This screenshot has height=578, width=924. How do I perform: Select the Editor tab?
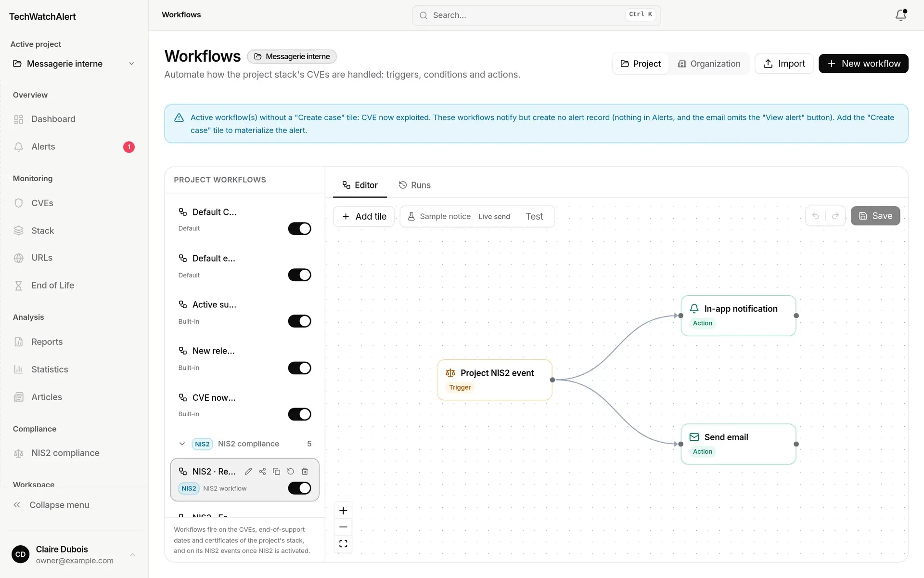tap(360, 185)
